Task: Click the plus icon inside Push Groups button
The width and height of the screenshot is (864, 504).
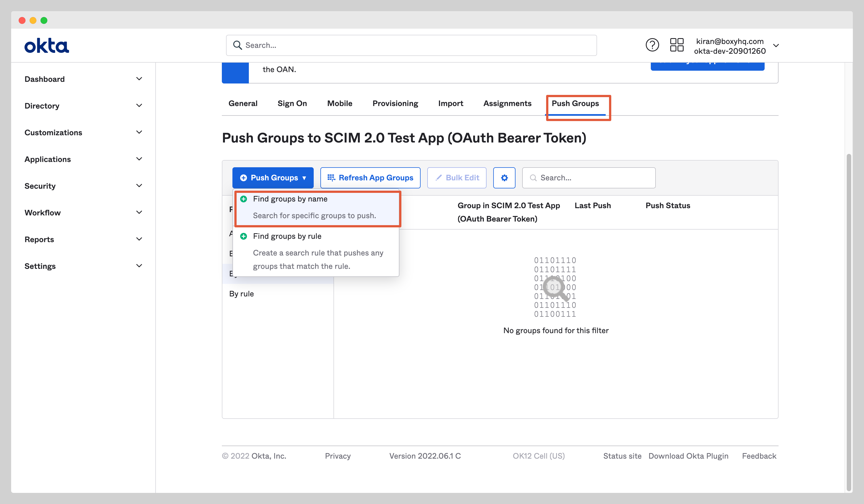Action: tap(244, 178)
